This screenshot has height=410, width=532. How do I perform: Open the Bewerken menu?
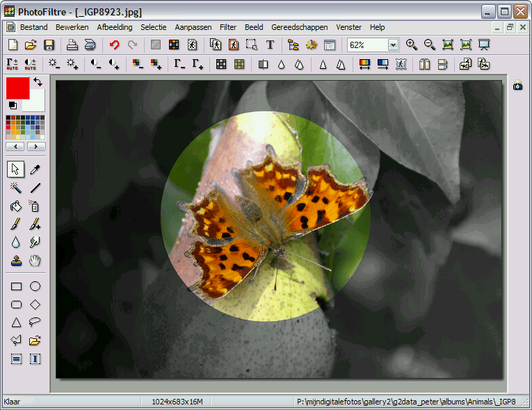pos(72,27)
